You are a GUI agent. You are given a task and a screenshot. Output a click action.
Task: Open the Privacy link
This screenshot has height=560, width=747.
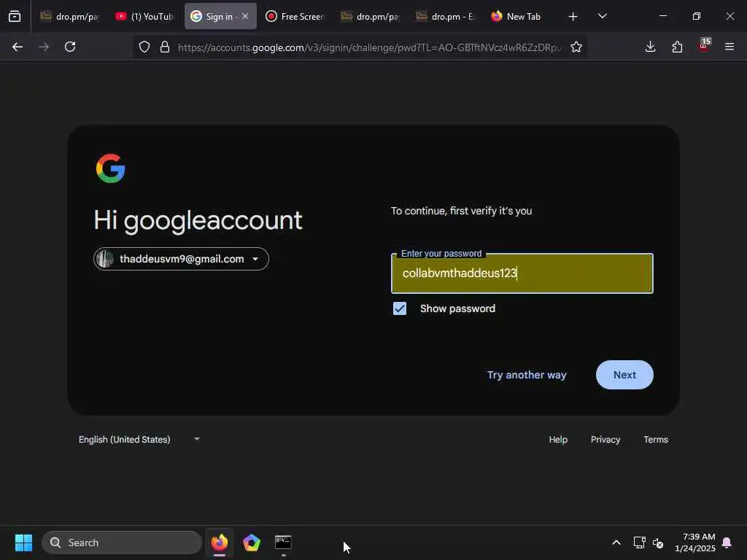click(605, 440)
